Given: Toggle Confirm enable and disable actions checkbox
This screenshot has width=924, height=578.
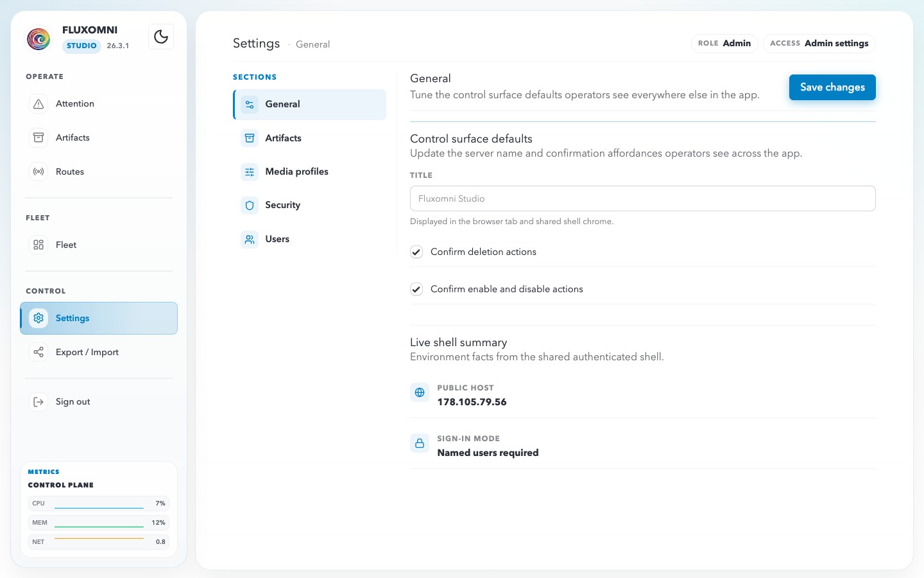Looking at the screenshot, I should pos(416,289).
